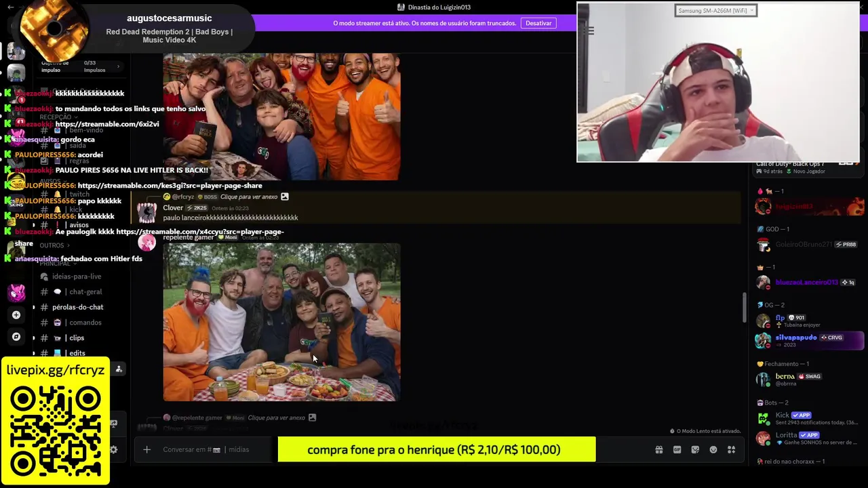Viewport: 868px width, 488px height.
Task: Click the PR88 tag next to GoleiroOBruno271
Action: click(x=846, y=244)
